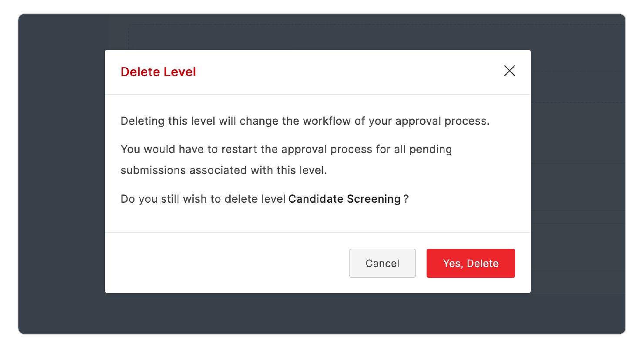Click the sentence starting with Deleting this level
Viewport: 644px width, 348px height.
tap(305, 121)
